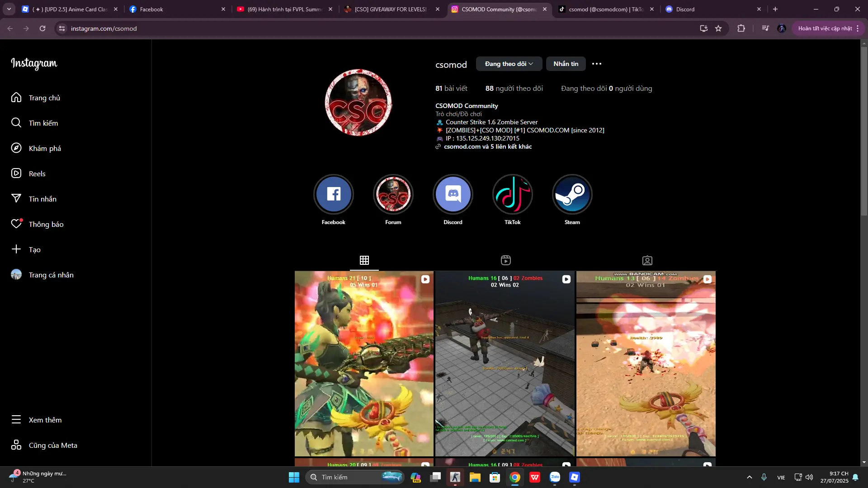
Task: Open the browser extensions menu
Action: (741, 28)
